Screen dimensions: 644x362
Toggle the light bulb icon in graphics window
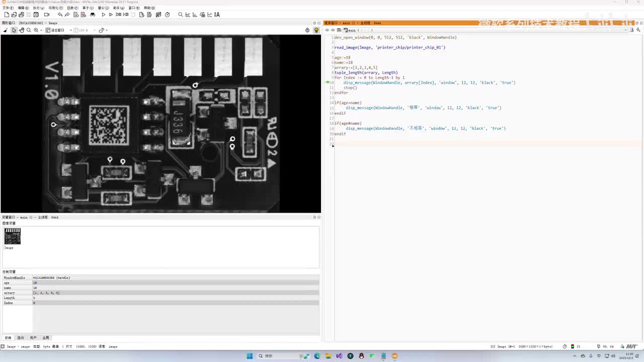tap(316, 30)
